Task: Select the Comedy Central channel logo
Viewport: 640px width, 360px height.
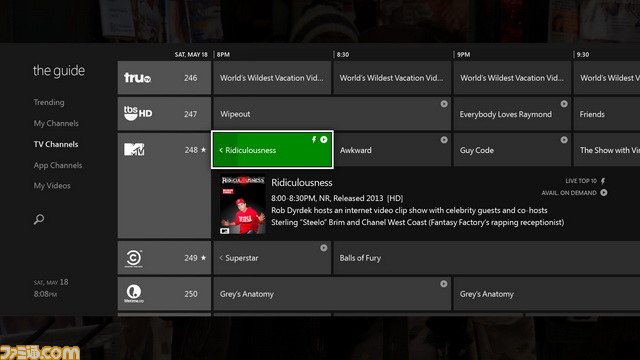Action: [134, 258]
